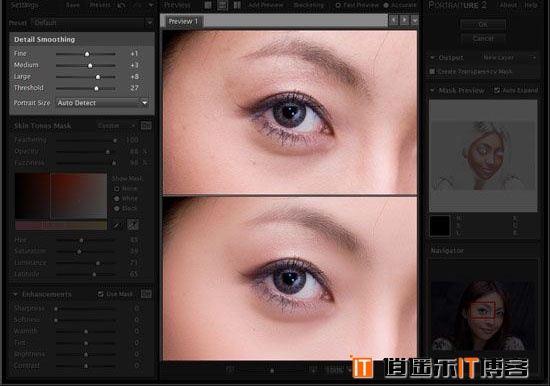Click the black color swatch under Mask Preview
550x386 pixels.
[440, 226]
